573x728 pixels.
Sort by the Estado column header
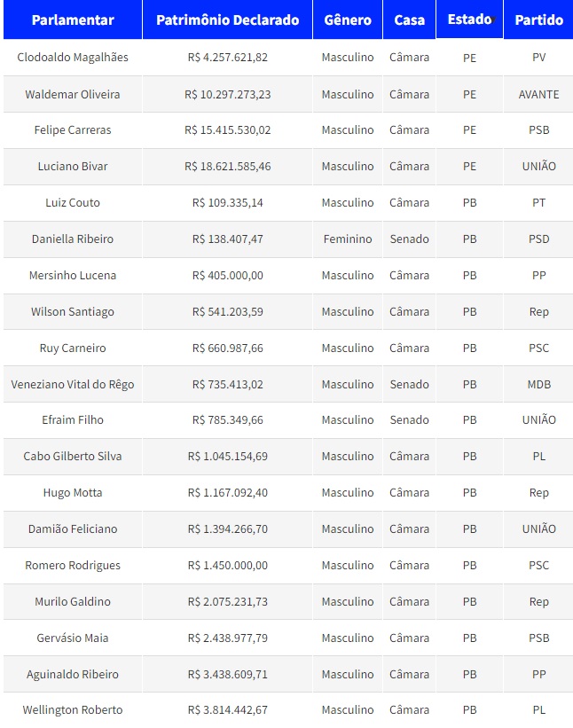click(x=469, y=19)
